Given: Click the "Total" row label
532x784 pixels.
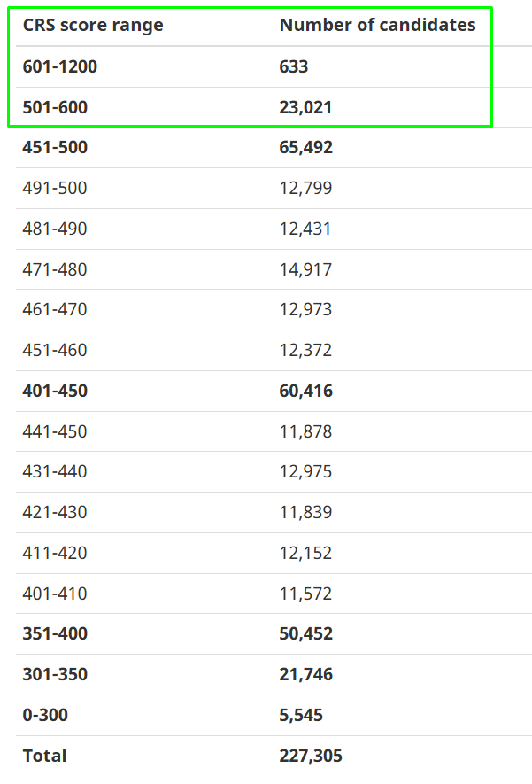Looking at the screenshot, I should 44,756.
